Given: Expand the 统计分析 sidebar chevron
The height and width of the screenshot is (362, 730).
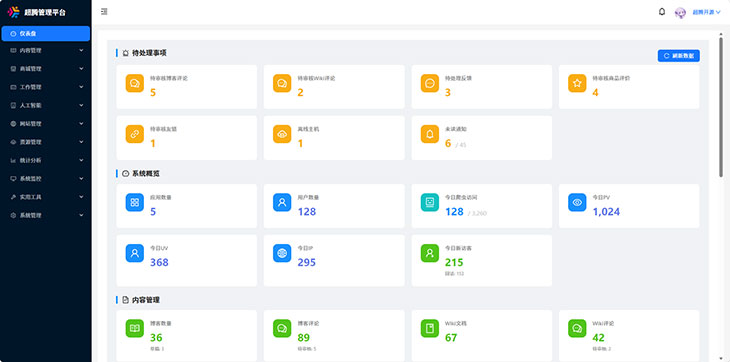Looking at the screenshot, I should click(x=81, y=160).
